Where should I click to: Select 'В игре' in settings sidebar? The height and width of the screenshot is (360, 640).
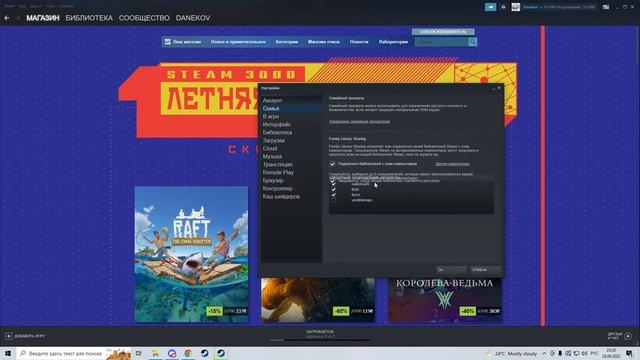point(291,116)
